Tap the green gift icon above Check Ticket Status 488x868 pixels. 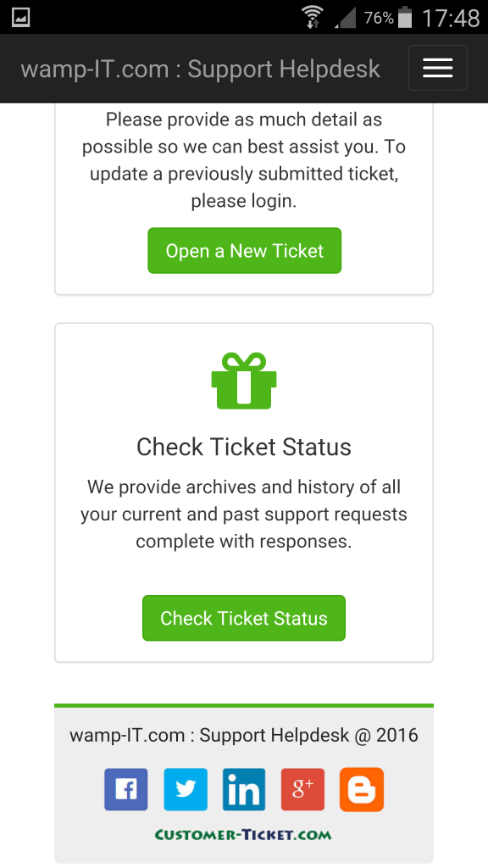[243, 380]
